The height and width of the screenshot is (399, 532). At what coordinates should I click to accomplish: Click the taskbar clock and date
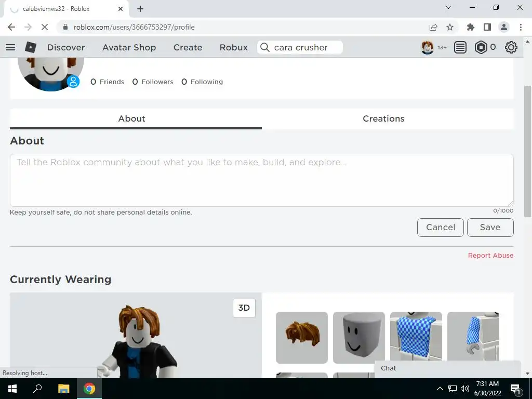487,389
